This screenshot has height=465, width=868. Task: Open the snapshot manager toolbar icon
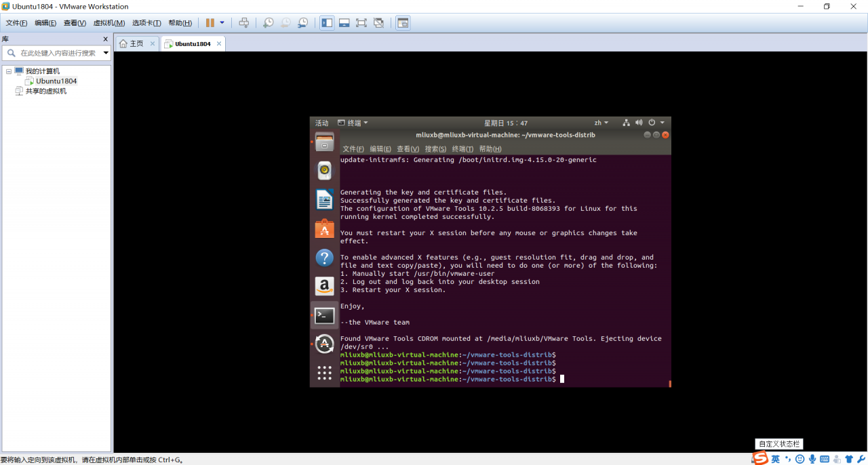303,23
